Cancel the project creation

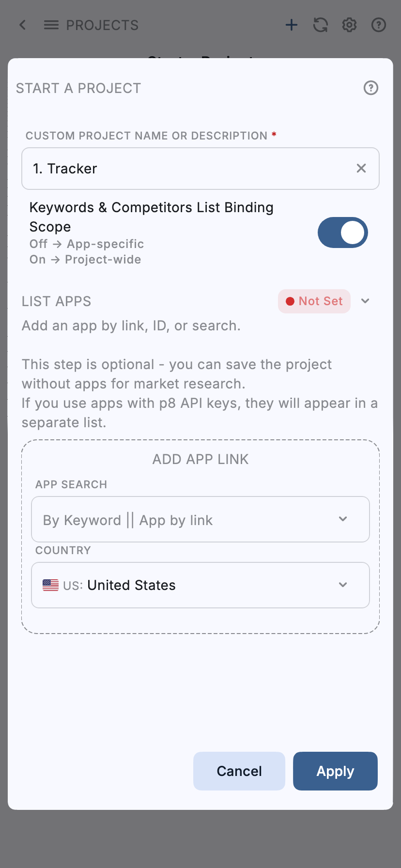click(239, 771)
